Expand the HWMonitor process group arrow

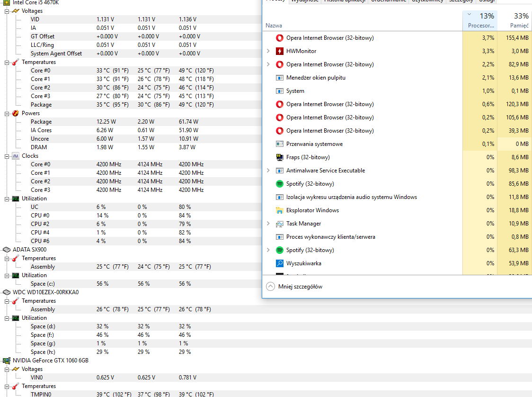[268, 51]
